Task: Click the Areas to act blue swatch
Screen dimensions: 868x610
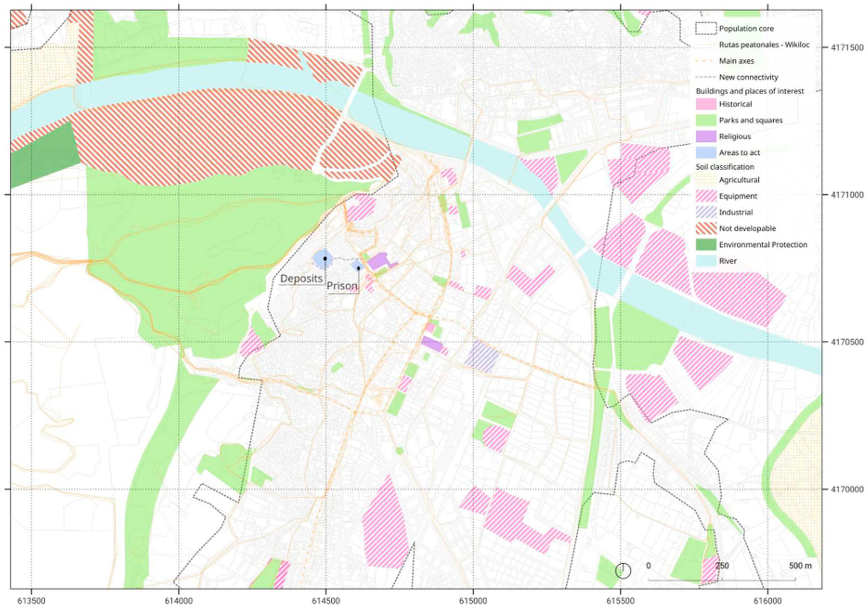Action: click(706, 153)
